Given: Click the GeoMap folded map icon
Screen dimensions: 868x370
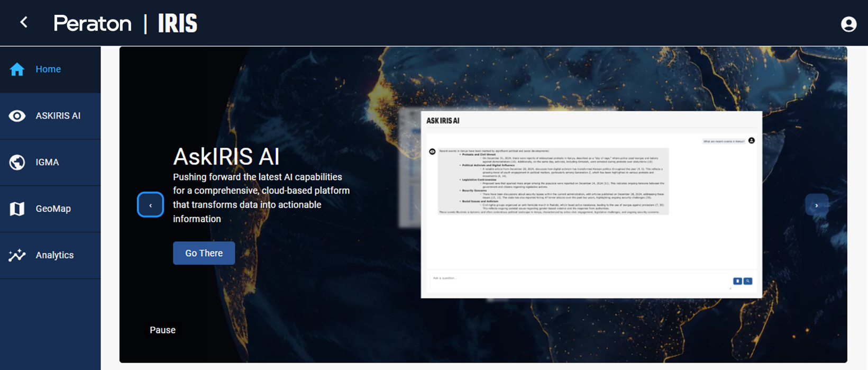Looking at the screenshot, I should click(17, 209).
